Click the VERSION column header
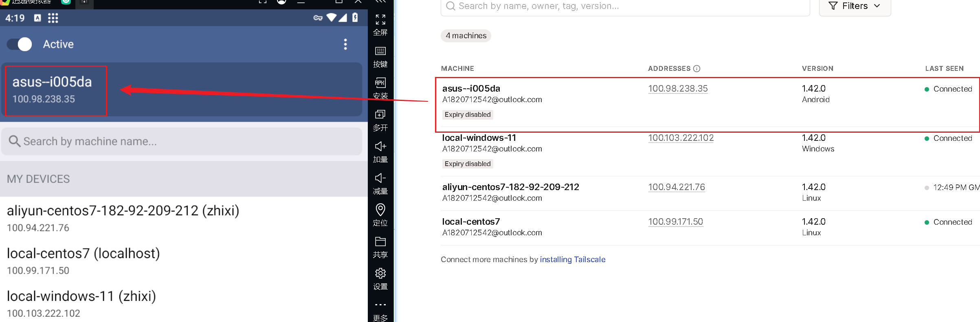 point(817,68)
